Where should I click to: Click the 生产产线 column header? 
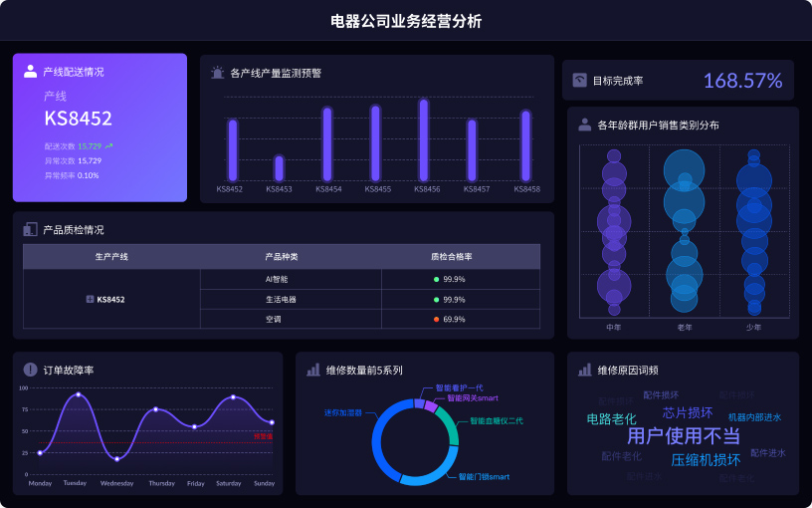tap(111, 256)
